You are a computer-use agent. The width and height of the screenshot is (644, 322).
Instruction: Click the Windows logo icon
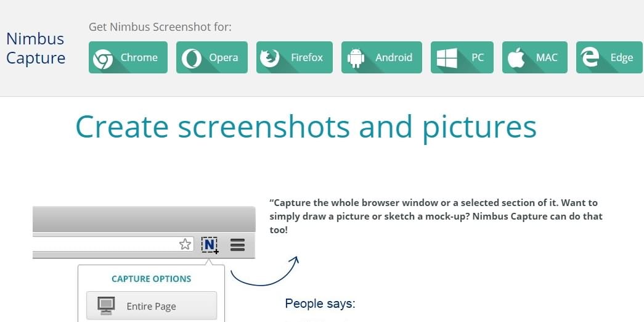pos(447,58)
